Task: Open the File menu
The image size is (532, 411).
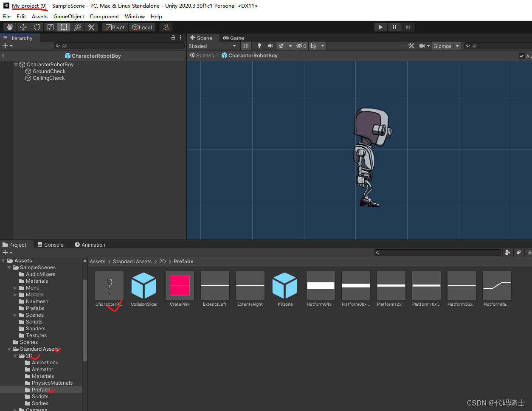Action: 6,16
